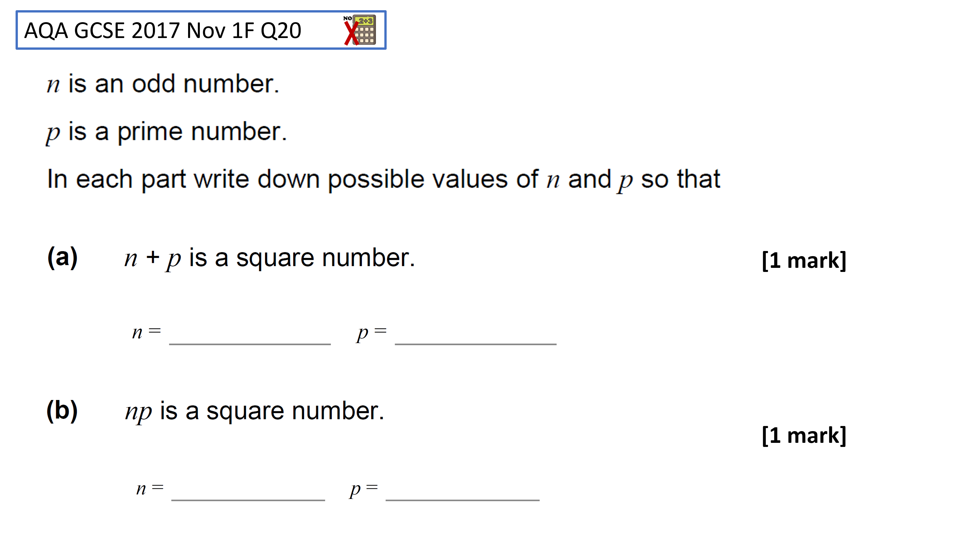Screen dimensions: 980x551
Task: Click the p answer line in part (a)
Action: click(x=475, y=344)
